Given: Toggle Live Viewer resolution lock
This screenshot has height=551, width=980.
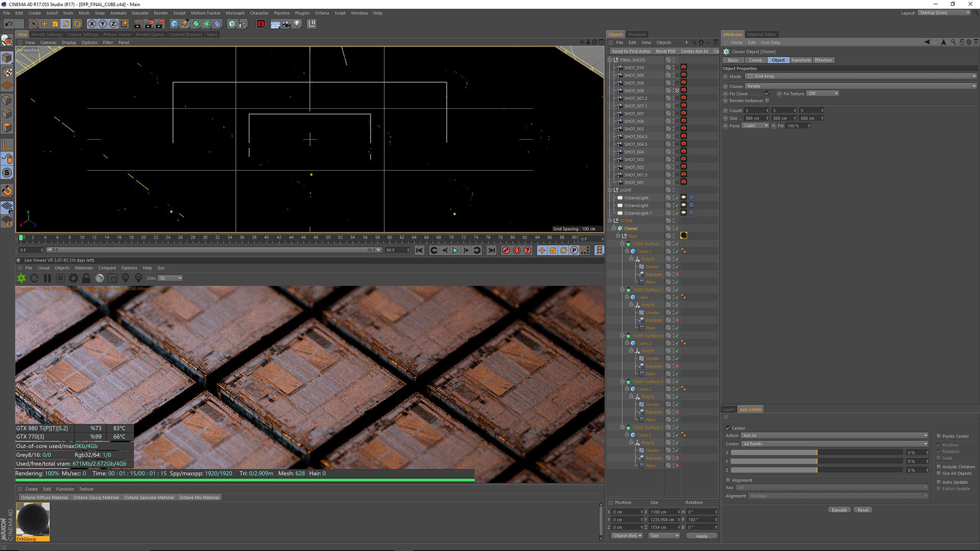Looking at the screenshot, I should pos(86,278).
